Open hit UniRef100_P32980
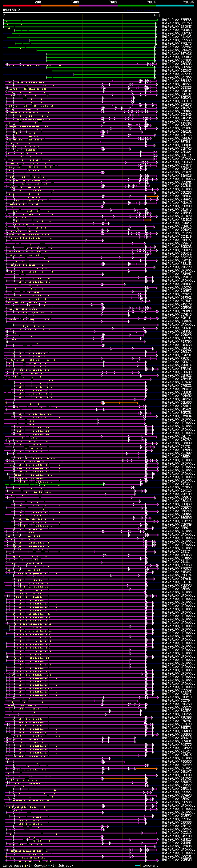 (x=177, y=47)
